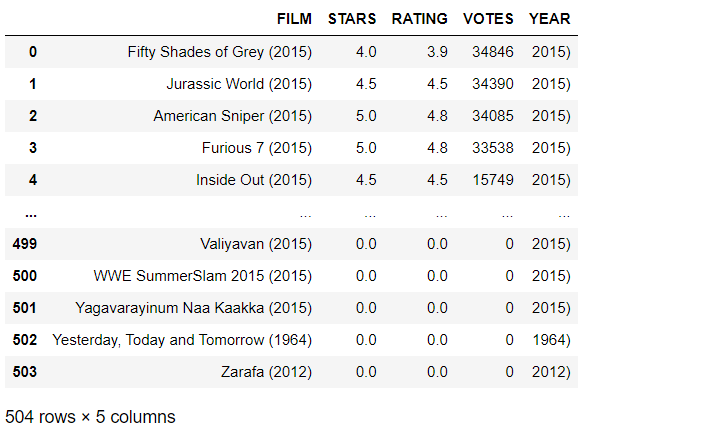Click Yesterday, Today and Tomorrow (1964) cell
707x427 pixels.
point(182,340)
